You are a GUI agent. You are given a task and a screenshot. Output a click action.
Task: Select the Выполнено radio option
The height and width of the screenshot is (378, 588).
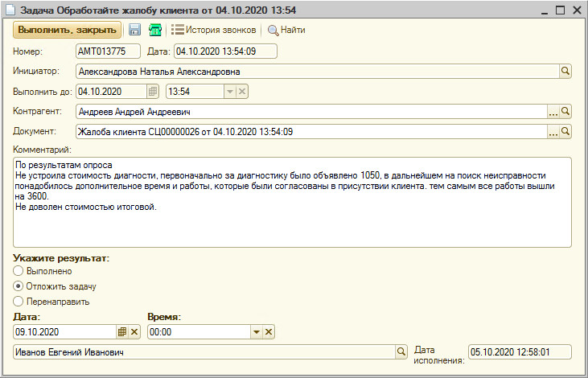[19, 272]
